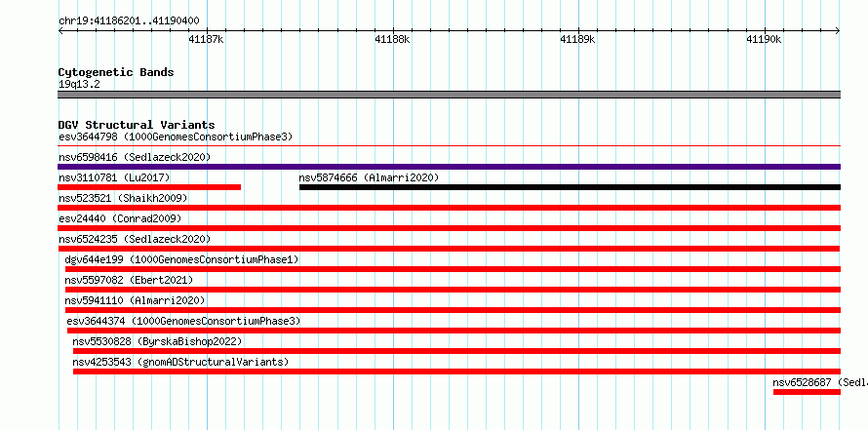Open the nsv4253543 (gnomADStructuralVariants) label
Viewport: 868px width, 430px height.
[180, 362]
